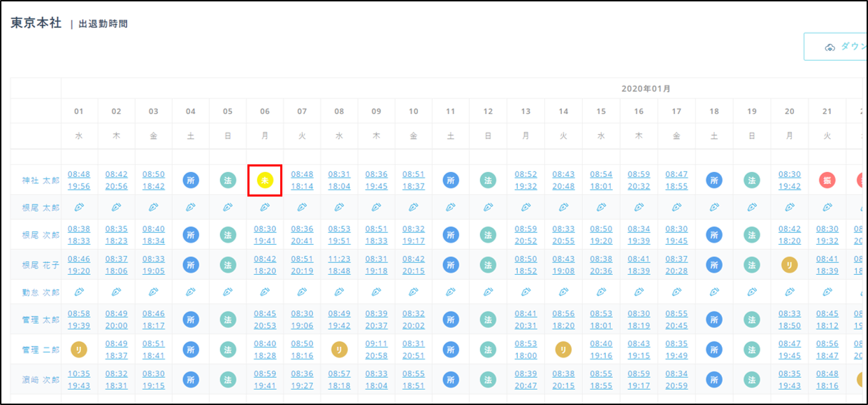Click 管理 二郎's リ badge on day 14
The image size is (868, 405).
click(x=563, y=350)
